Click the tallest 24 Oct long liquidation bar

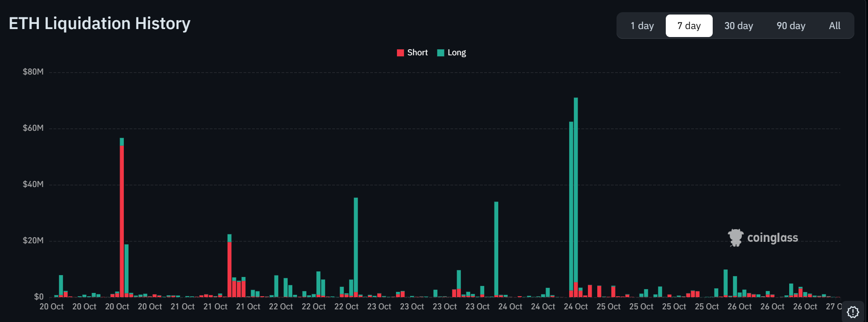point(576,190)
